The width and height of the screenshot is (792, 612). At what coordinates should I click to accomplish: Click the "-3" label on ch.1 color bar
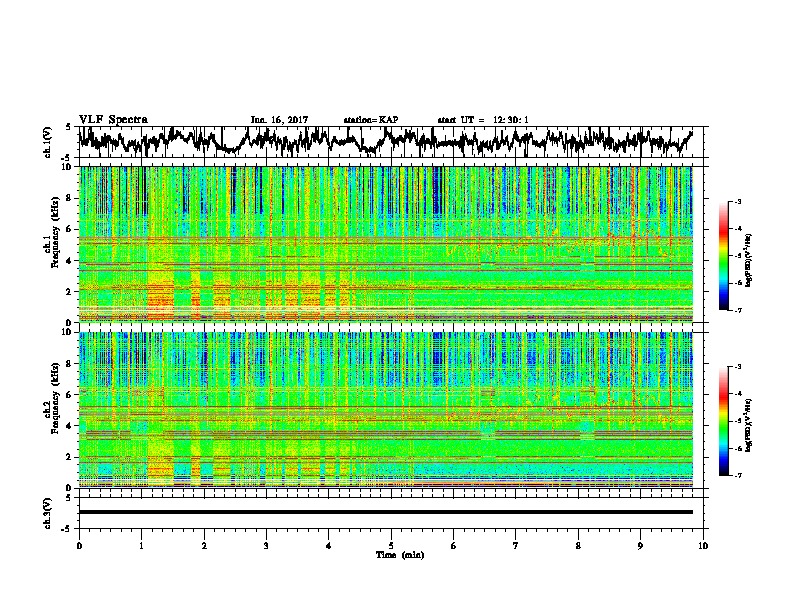[x=738, y=201]
